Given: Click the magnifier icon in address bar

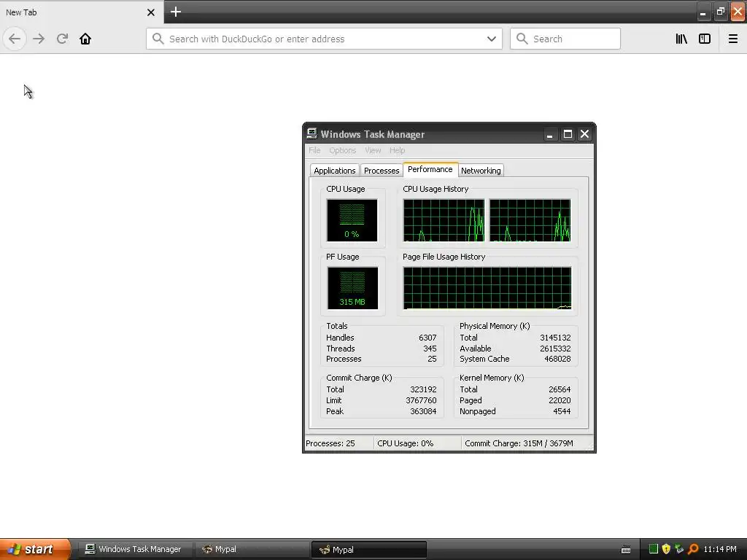Looking at the screenshot, I should click(x=158, y=39).
